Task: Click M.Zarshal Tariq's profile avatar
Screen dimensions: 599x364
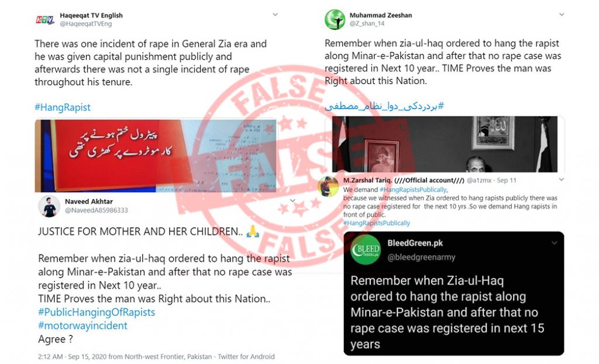Action: (329, 186)
